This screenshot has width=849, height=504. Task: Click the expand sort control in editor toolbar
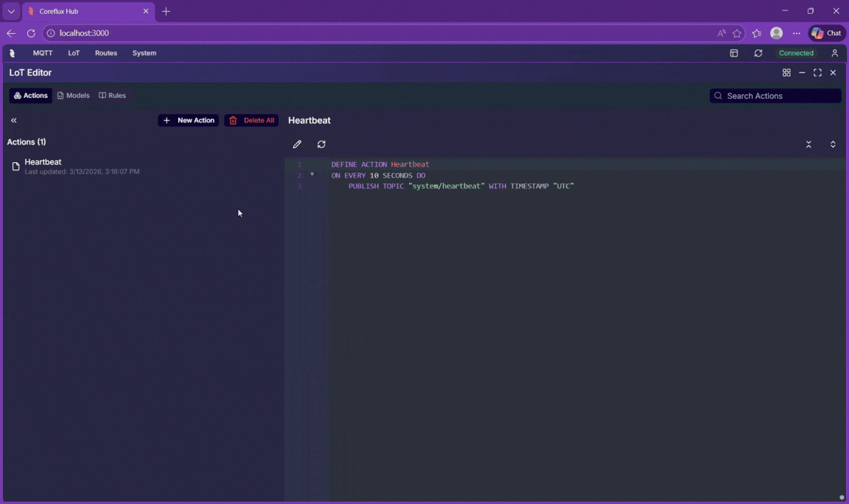[x=833, y=144]
